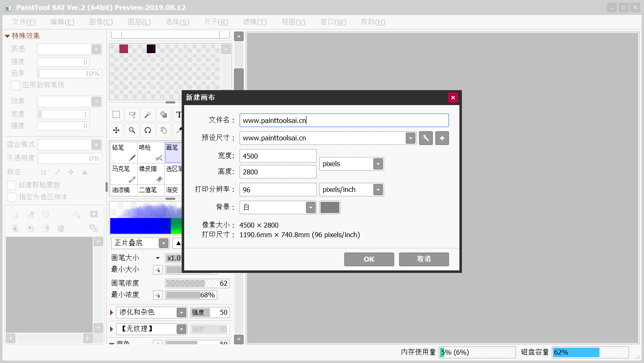
Task: Click OK in the 新建画布 dialog
Action: click(369, 259)
